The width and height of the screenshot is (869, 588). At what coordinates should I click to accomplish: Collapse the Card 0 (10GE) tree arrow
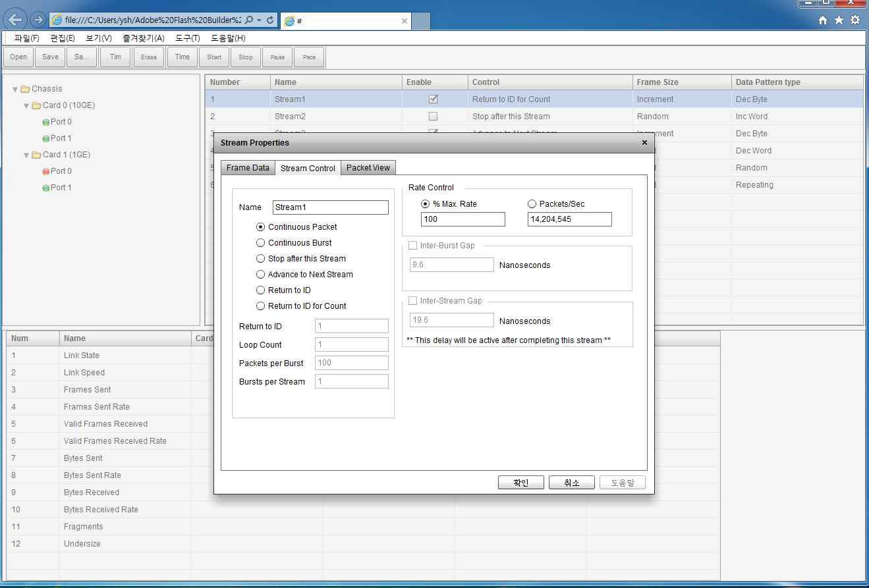pos(26,106)
